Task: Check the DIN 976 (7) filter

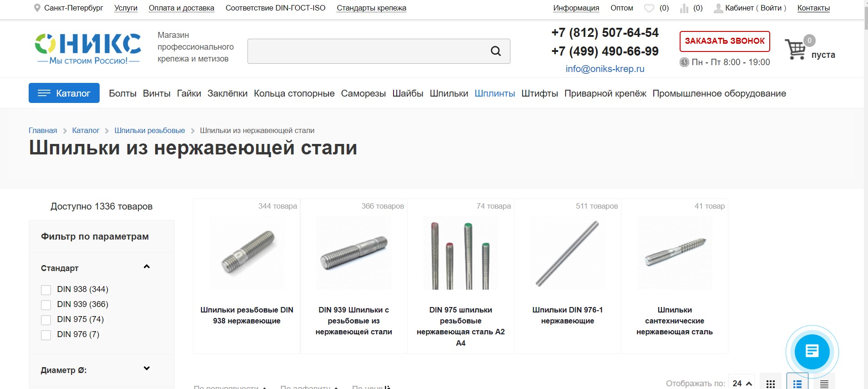Action: tap(46, 335)
